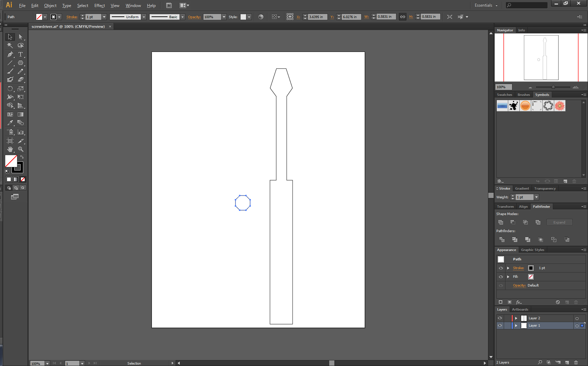Open the Effect menu
This screenshot has height=366, width=588.
[x=100, y=6]
